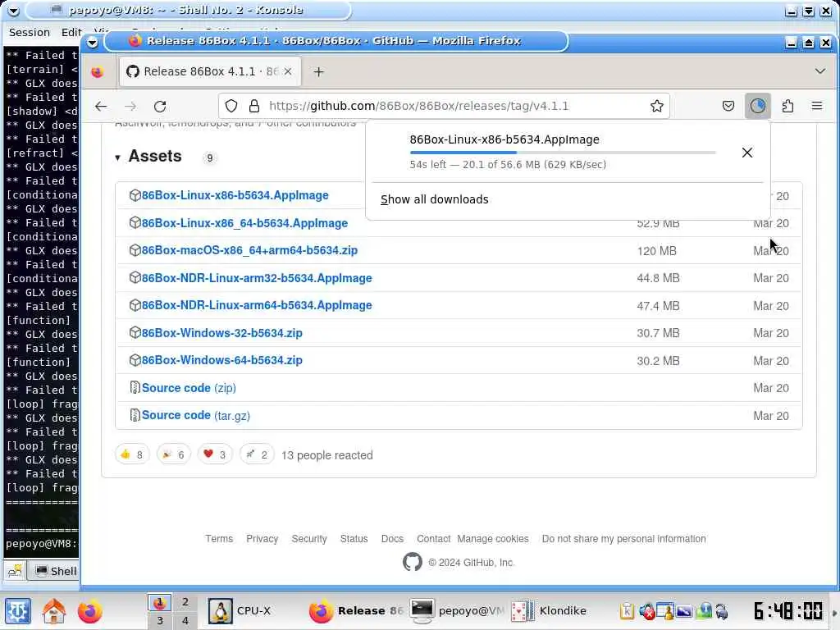Close the Release 86Box 4.1.1 tab
Viewport: 840px width, 630px height.
(x=288, y=71)
